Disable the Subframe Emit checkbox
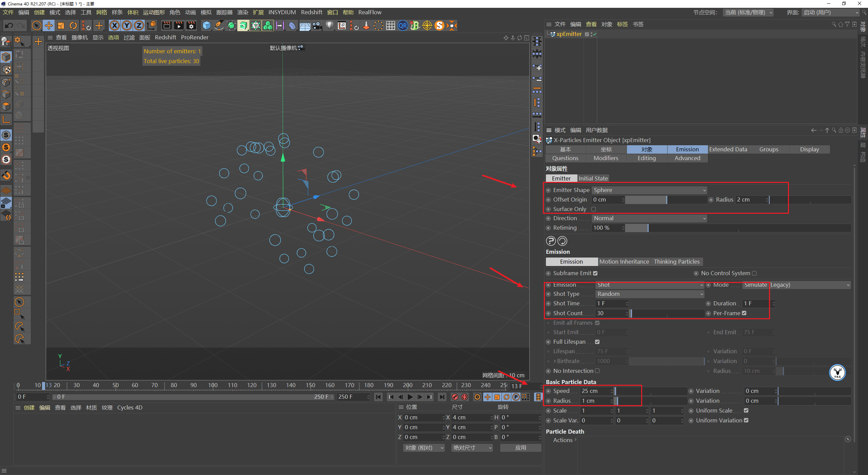Screen dimensions: 868x475 (x=594, y=273)
